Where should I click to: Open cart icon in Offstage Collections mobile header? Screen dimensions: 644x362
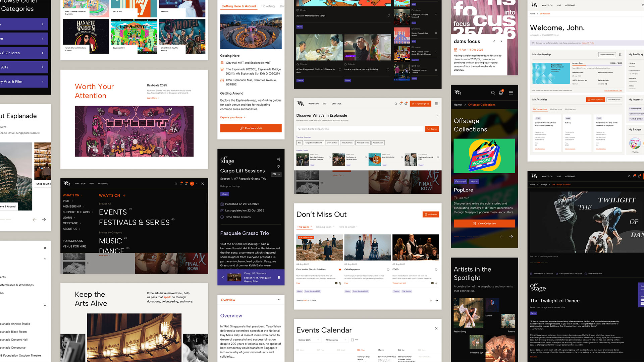501,93
